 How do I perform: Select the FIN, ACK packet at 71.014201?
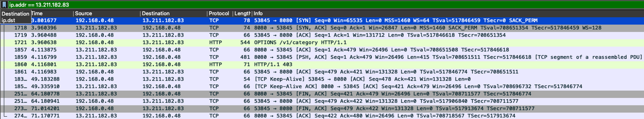coord(322,109)
